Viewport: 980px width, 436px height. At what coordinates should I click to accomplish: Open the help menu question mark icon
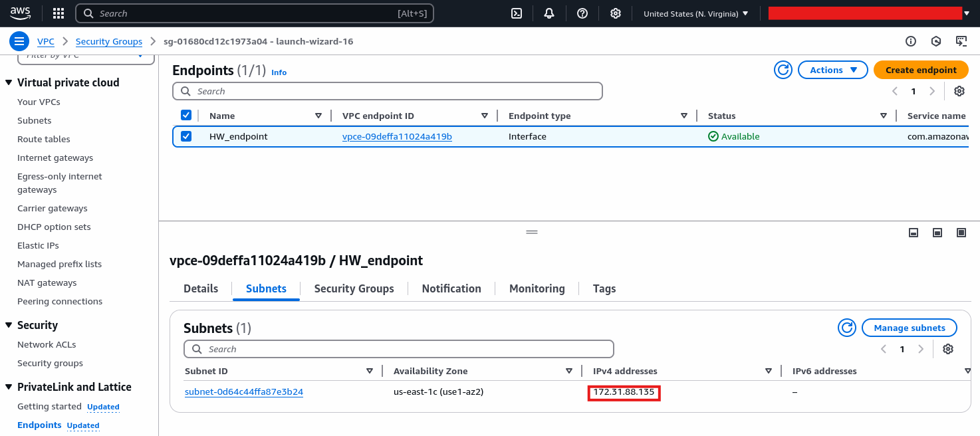[582, 13]
